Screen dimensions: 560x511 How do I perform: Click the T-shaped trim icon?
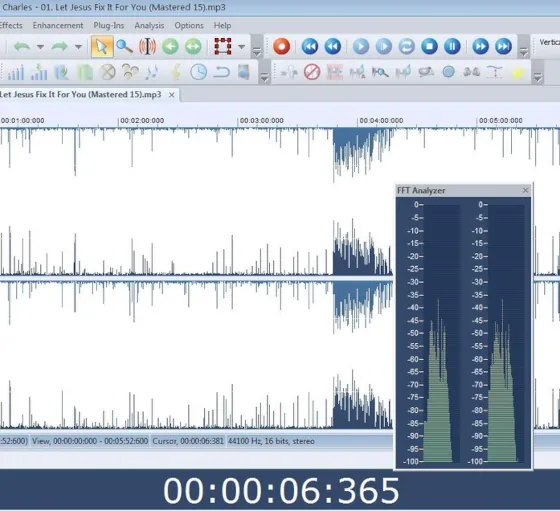pos(495,72)
